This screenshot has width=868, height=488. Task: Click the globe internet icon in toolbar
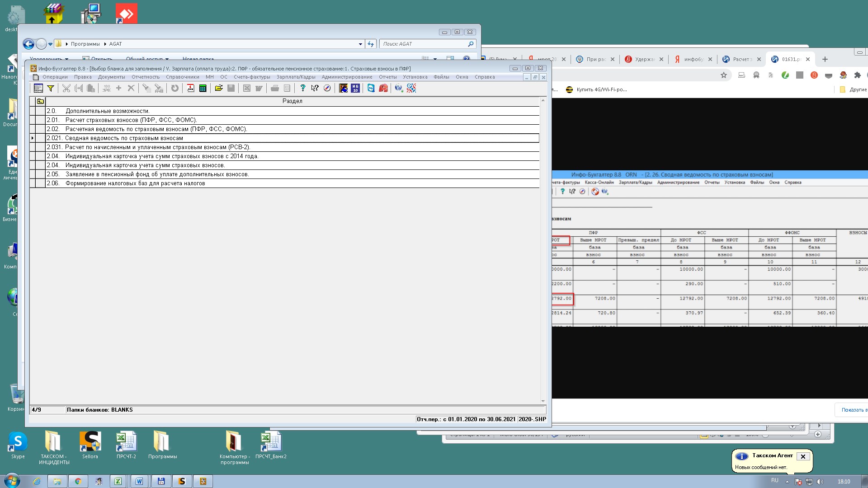tap(399, 88)
